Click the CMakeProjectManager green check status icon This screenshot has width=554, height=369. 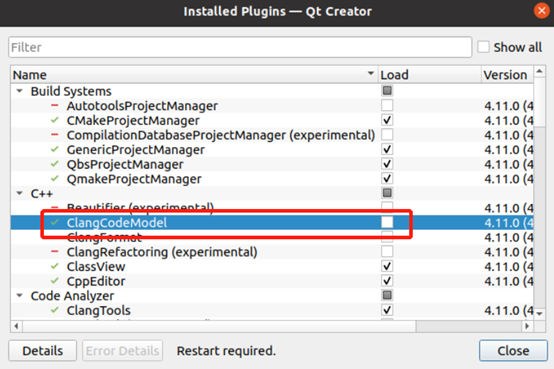(x=54, y=120)
